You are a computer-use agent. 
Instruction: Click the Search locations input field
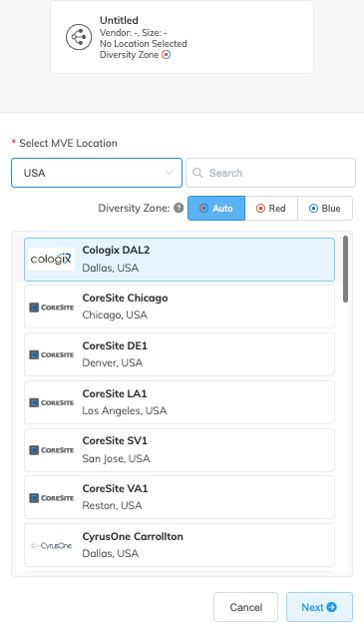[x=270, y=173]
